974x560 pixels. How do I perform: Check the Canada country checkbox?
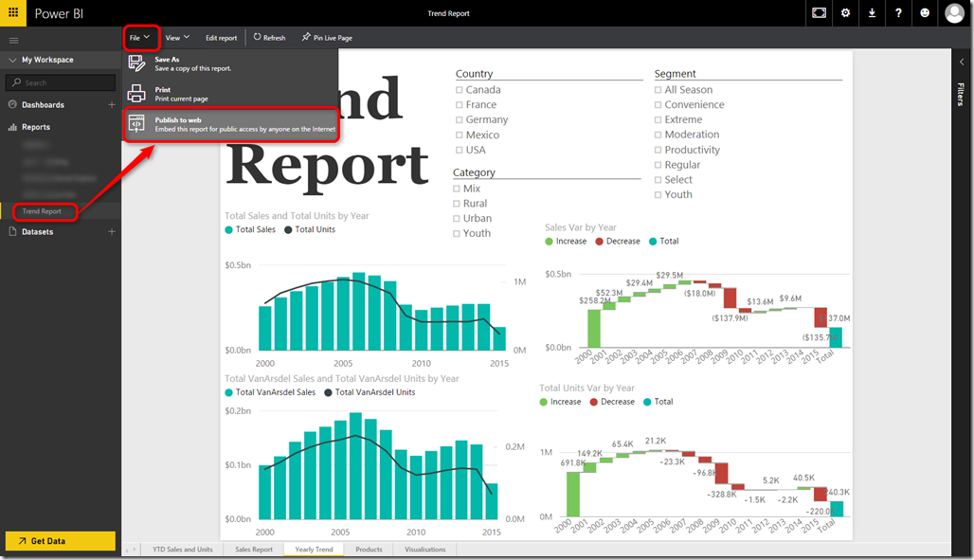click(x=460, y=90)
